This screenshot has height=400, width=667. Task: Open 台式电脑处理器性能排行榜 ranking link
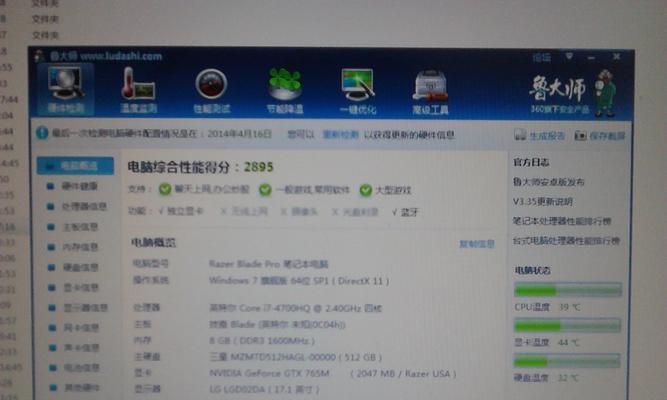pyautogui.click(x=567, y=240)
